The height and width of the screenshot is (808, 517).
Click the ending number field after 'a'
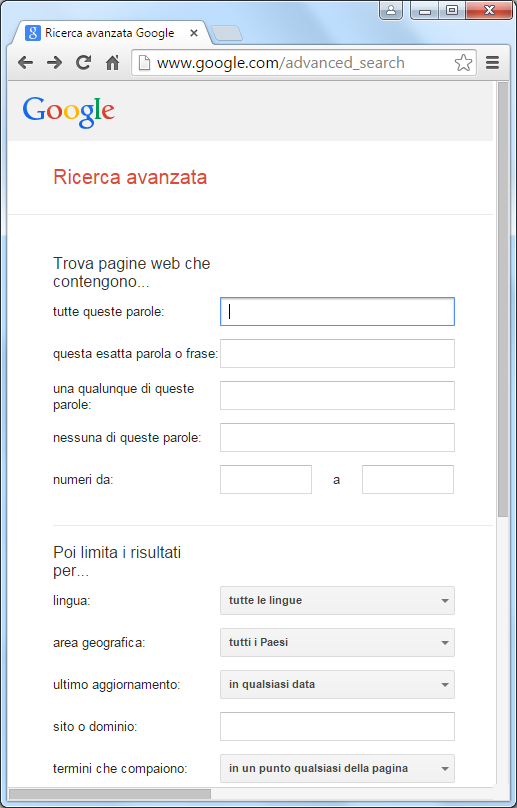coord(408,480)
